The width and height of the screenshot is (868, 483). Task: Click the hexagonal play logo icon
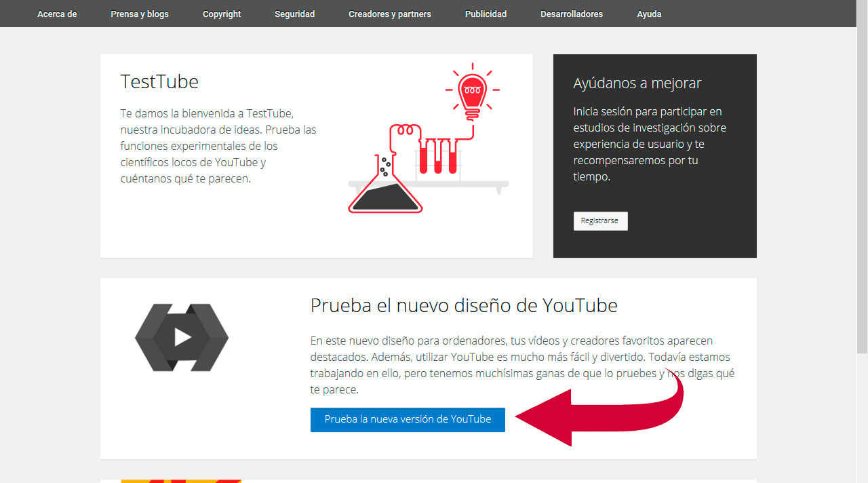click(x=182, y=337)
